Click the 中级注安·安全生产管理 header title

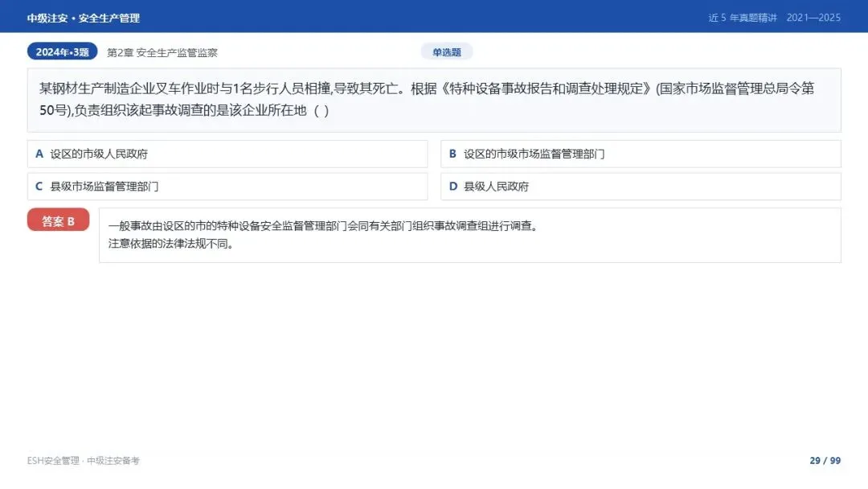84,18
